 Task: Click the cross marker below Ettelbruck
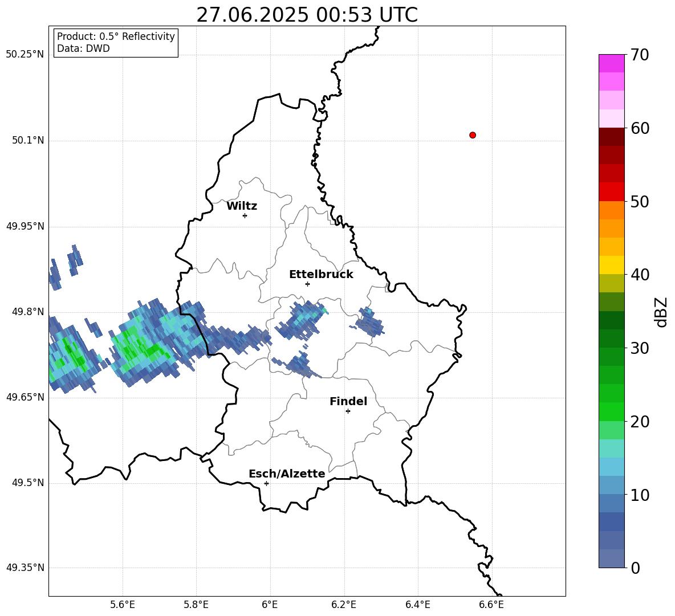point(307,284)
